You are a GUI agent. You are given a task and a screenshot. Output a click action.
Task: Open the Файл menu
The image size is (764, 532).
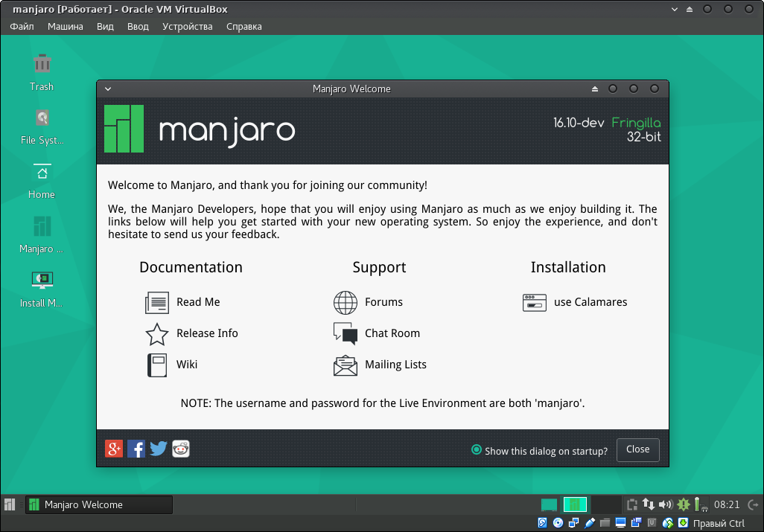22,27
